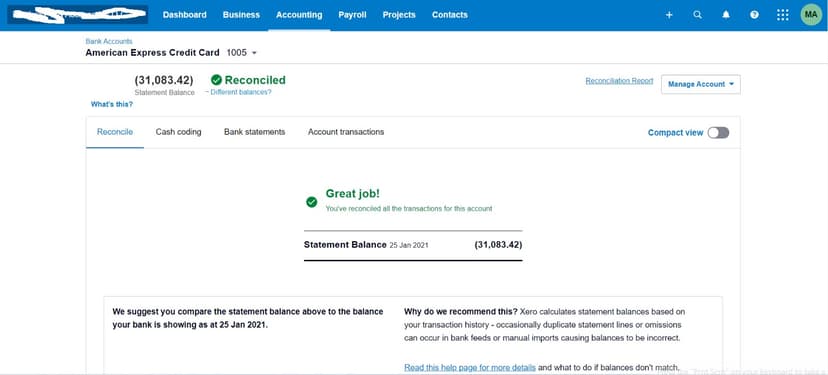This screenshot has height=375, width=828.
Task: Click the 'Why do we recommend this?' text
Action: tap(460, 312)
